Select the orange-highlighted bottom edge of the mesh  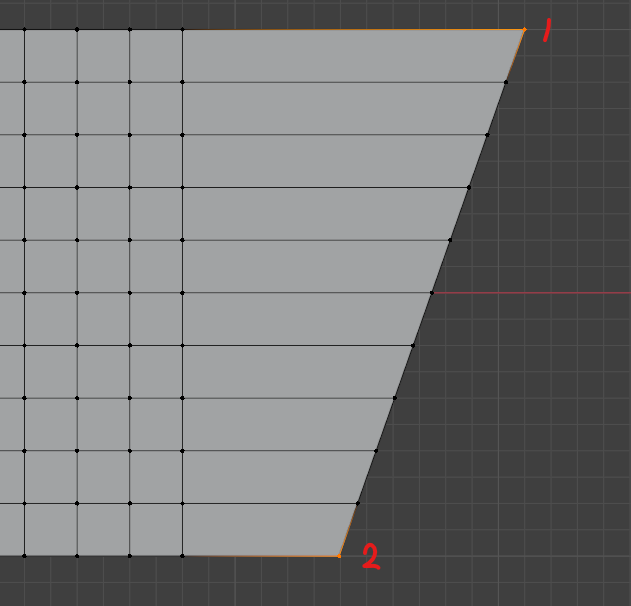pyautogui.click(x=261, y=556)
